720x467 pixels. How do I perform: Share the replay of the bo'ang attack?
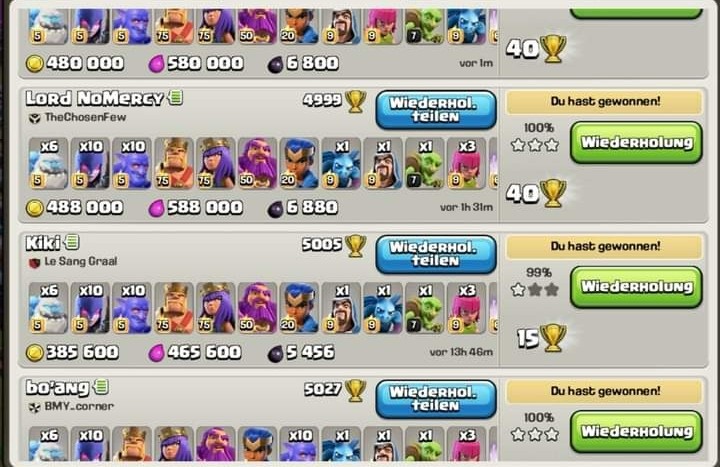tap(436, 399)
